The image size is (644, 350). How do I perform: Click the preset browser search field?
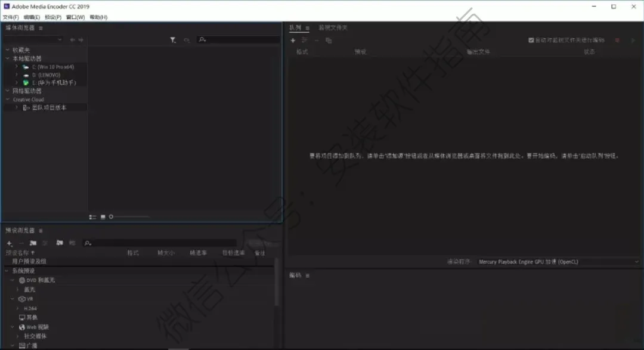click(159, 243)
